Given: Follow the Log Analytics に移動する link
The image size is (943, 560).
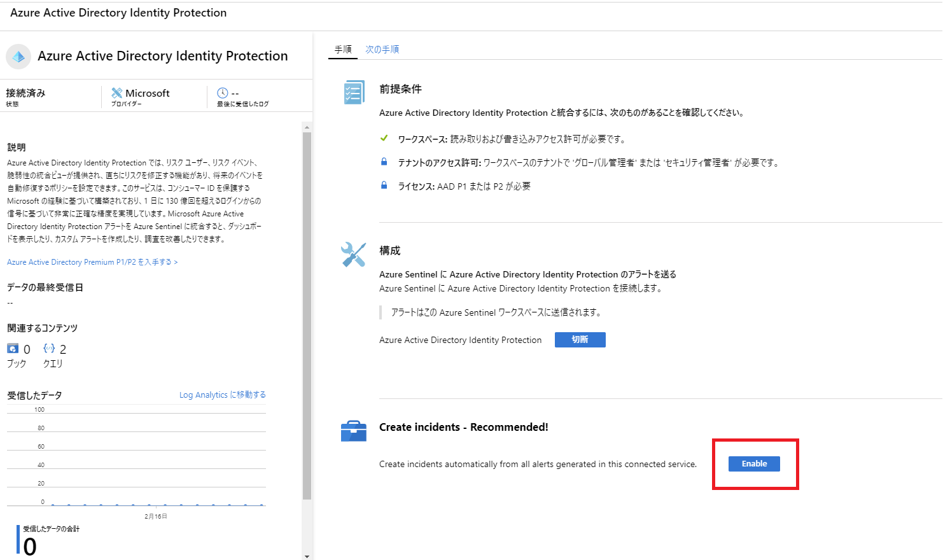Looking at the screenshot, I should tap(223, 395).
